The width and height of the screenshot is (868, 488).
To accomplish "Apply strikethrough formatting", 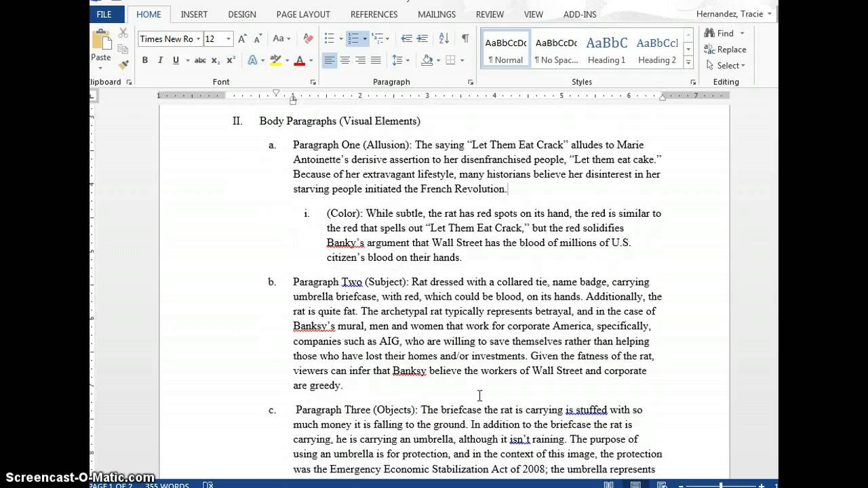I will (x=200, y=60).
